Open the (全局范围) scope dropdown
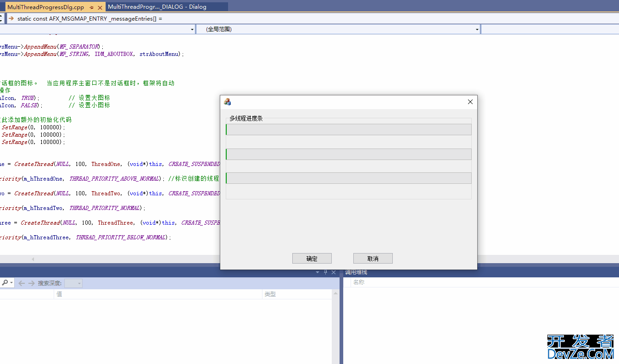 pos(339,29)
